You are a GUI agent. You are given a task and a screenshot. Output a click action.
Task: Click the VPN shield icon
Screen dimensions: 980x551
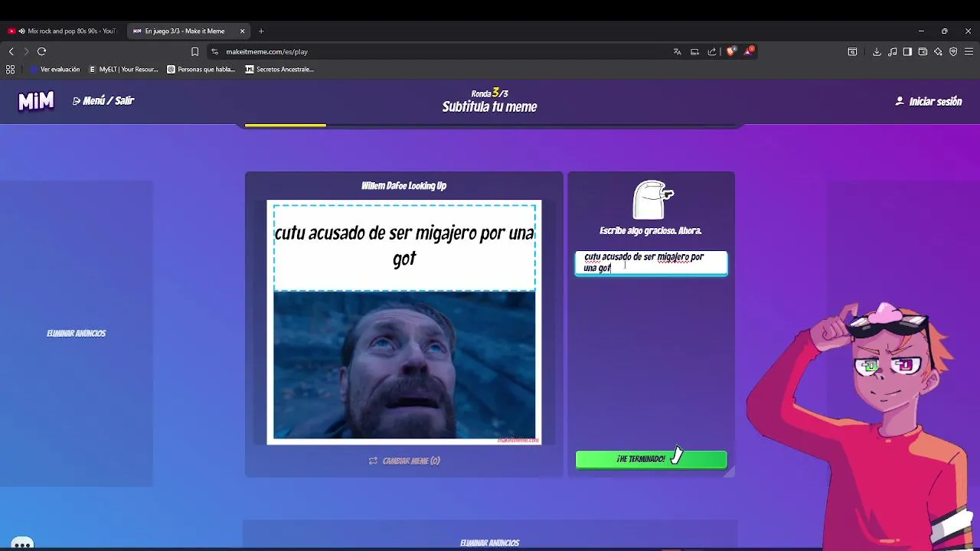(953, 51)
